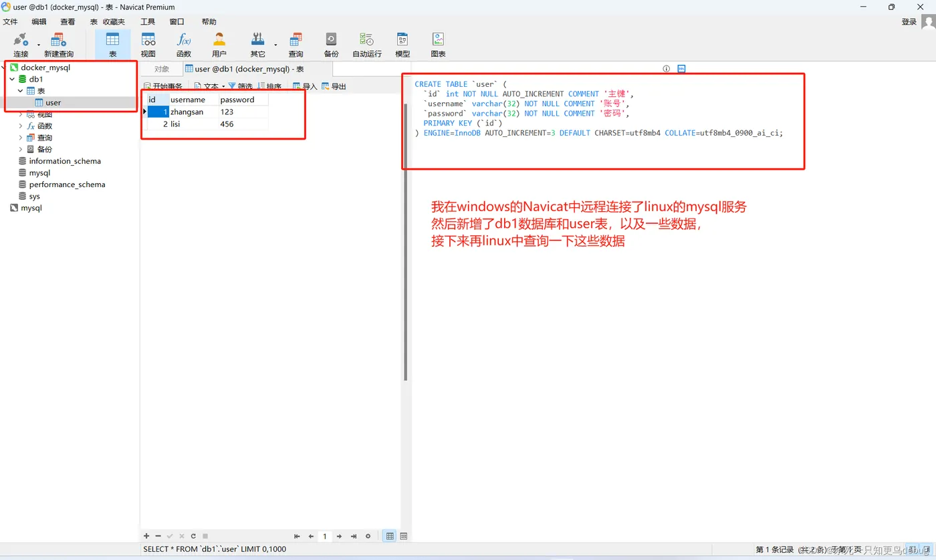Open the 连接 (Connection) toolbar button
The image size is (936, 560).
pyautogui.click(x=21, y=45)
